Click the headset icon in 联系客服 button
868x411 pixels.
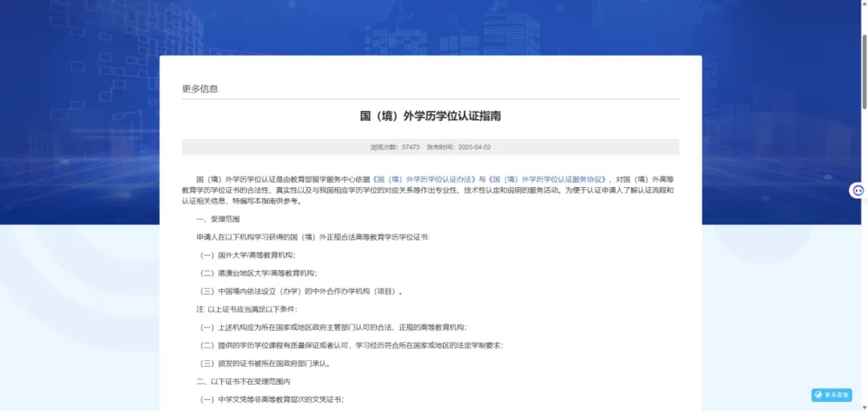[819, 395]
